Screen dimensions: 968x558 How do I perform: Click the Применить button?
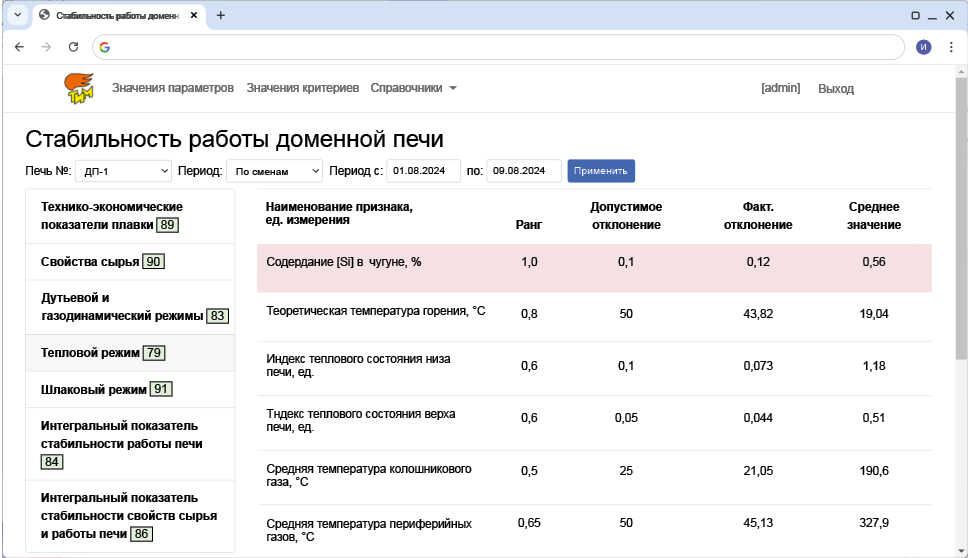tap(601, 171)
